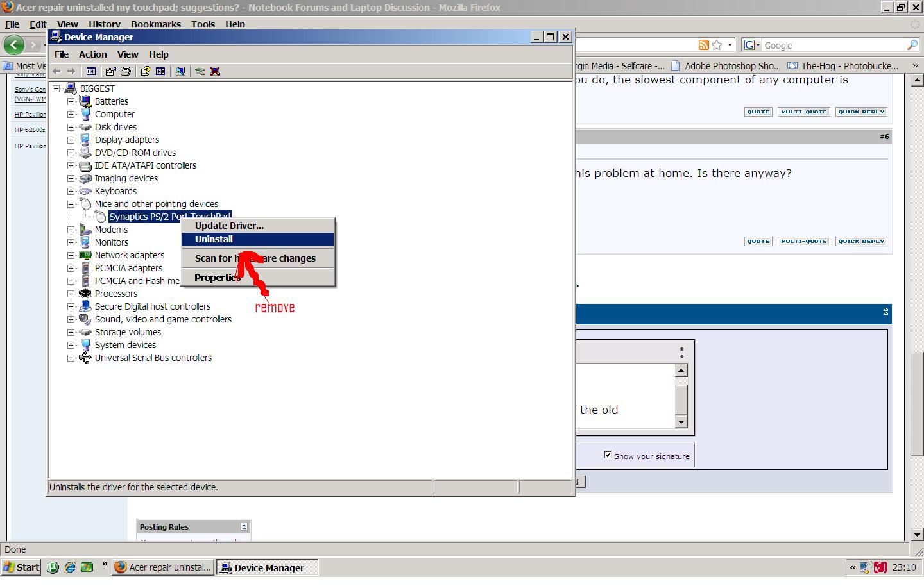924x586 pixels.
Task: Click the Print toolbar icon
Action: 126,71
